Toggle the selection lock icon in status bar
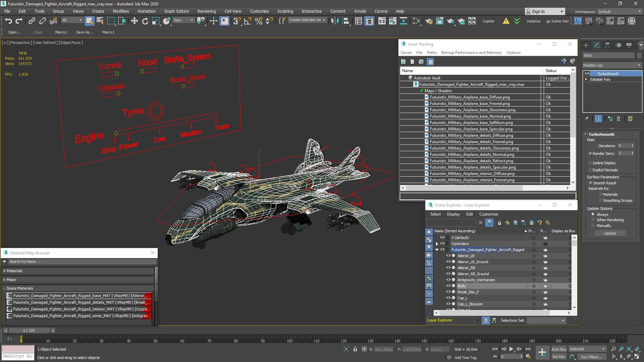644x362 pixels. [355, 349]
